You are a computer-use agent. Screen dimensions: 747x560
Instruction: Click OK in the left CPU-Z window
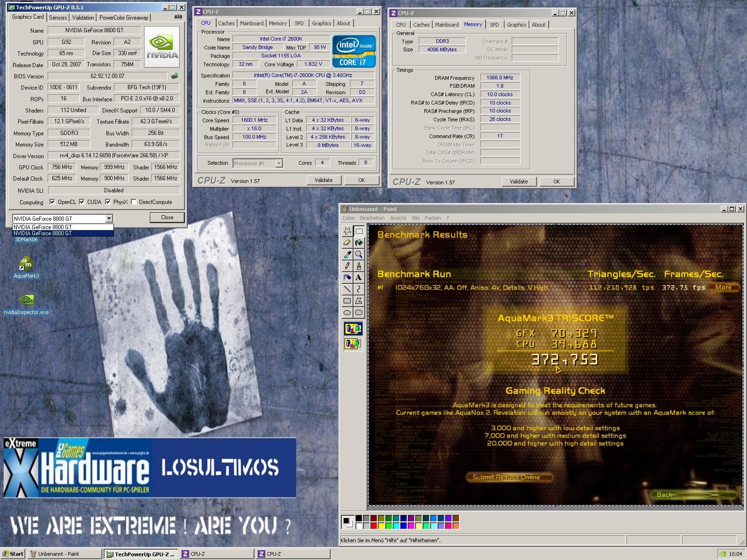point(361,180)
